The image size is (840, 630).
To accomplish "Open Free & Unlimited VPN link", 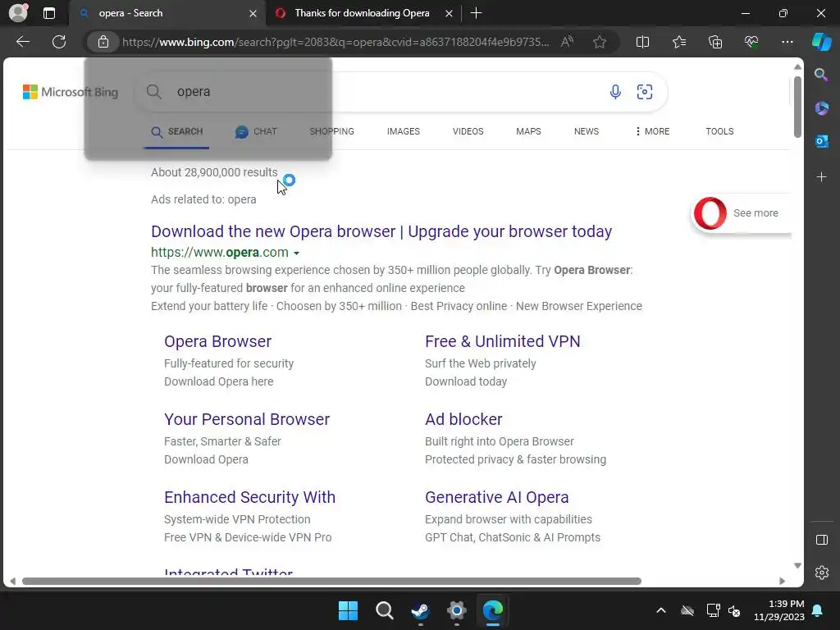I will coord(503,341).
